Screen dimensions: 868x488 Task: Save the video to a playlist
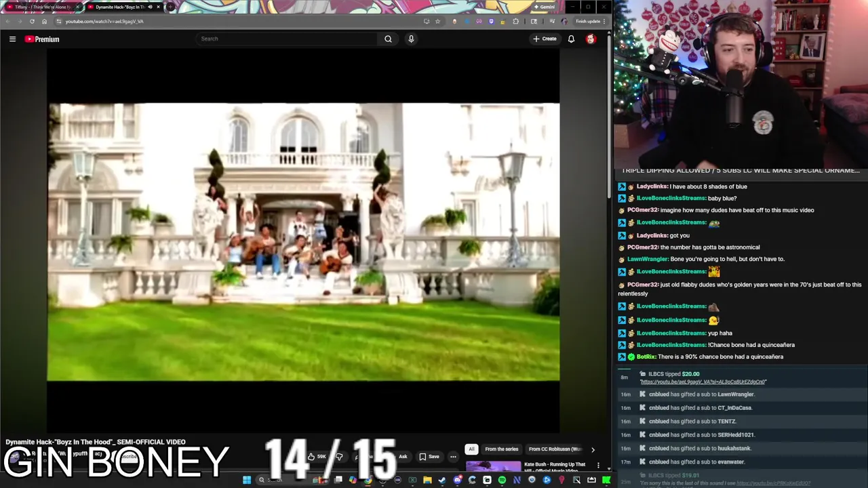(429, 456)
